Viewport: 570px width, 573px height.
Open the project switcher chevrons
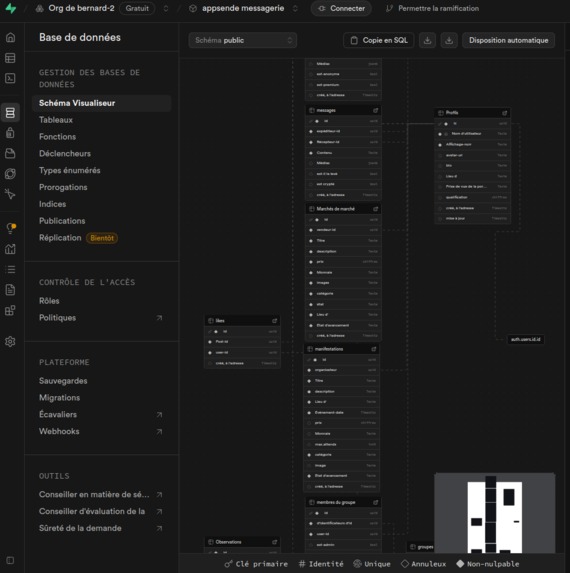(295, 8)
